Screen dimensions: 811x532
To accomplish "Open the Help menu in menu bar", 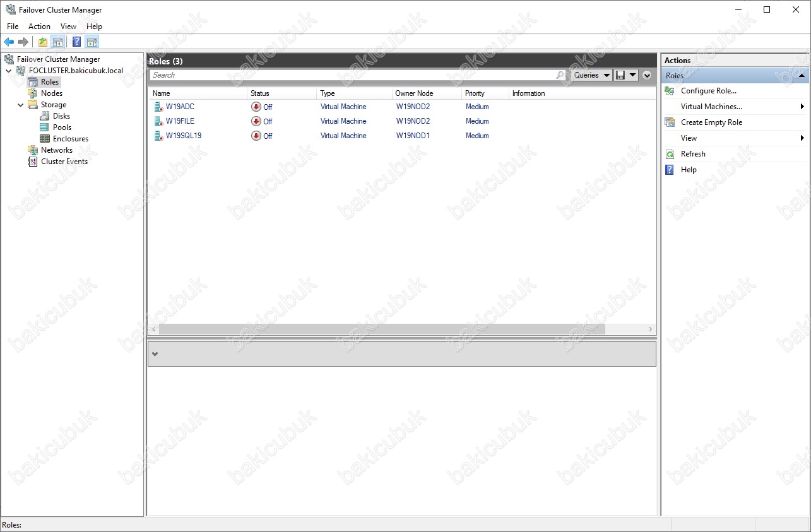I will pyautogui.click(x=94, y=27).
